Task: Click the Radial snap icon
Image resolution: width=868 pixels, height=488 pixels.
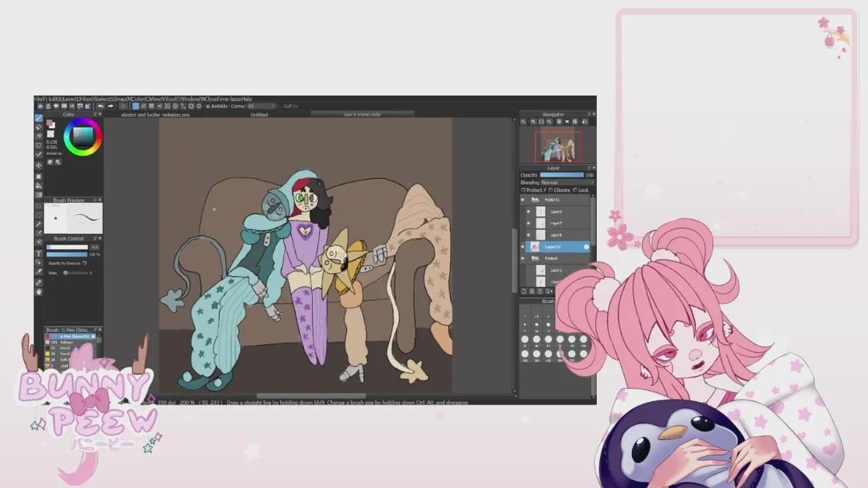Action: tap(167, 106)
